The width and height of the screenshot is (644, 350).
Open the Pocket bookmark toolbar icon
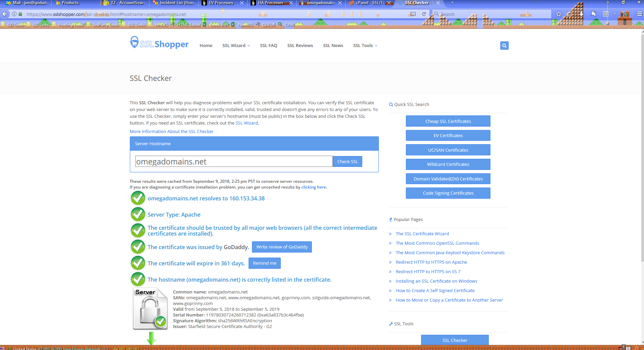click(x=594, y=14)
